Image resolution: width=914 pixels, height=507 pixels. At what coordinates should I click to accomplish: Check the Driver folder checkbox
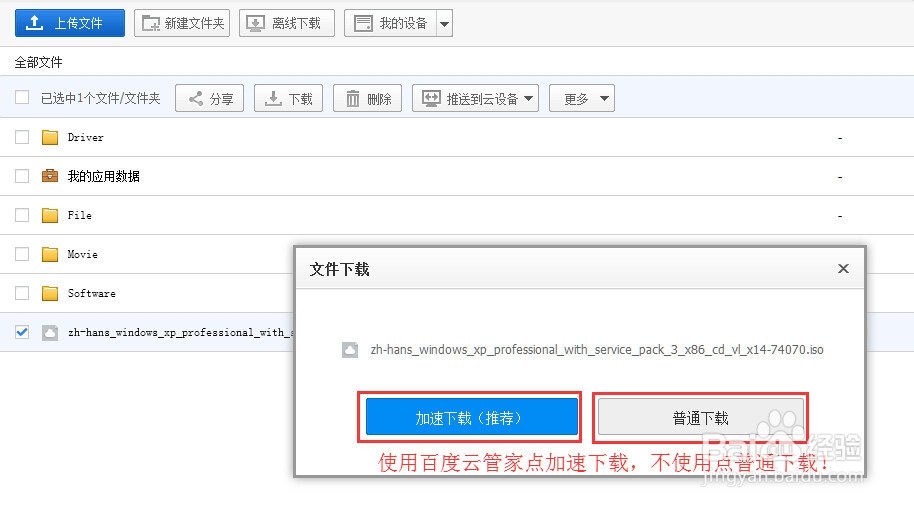click(x=22, y=137)
